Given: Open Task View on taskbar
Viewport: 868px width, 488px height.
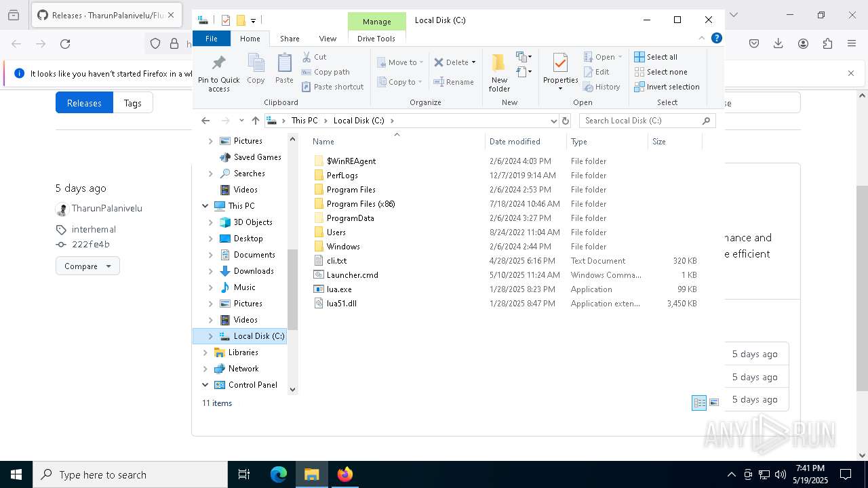Looking at the screenshot, I should (x=244, y=474).
